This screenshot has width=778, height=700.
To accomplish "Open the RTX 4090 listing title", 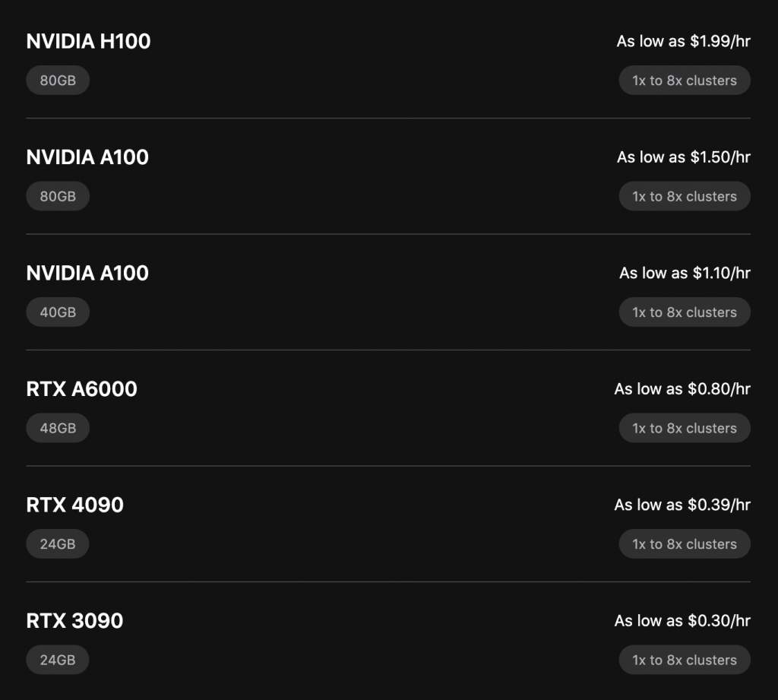I will [x=75, y=505].
